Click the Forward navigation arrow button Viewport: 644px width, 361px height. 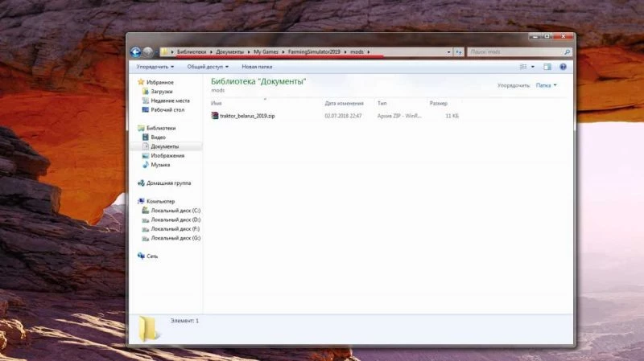click(x=148, y=51)
